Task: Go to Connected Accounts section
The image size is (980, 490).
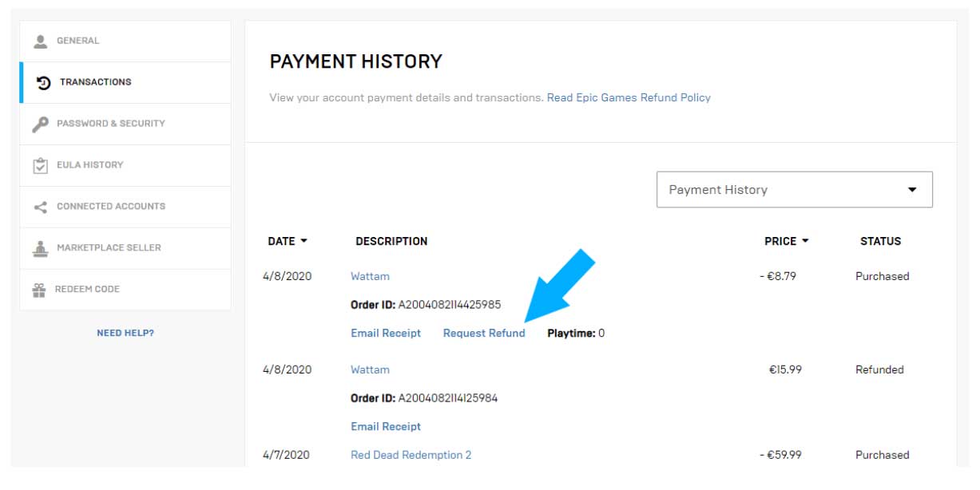Action: [x=110, y=207]
